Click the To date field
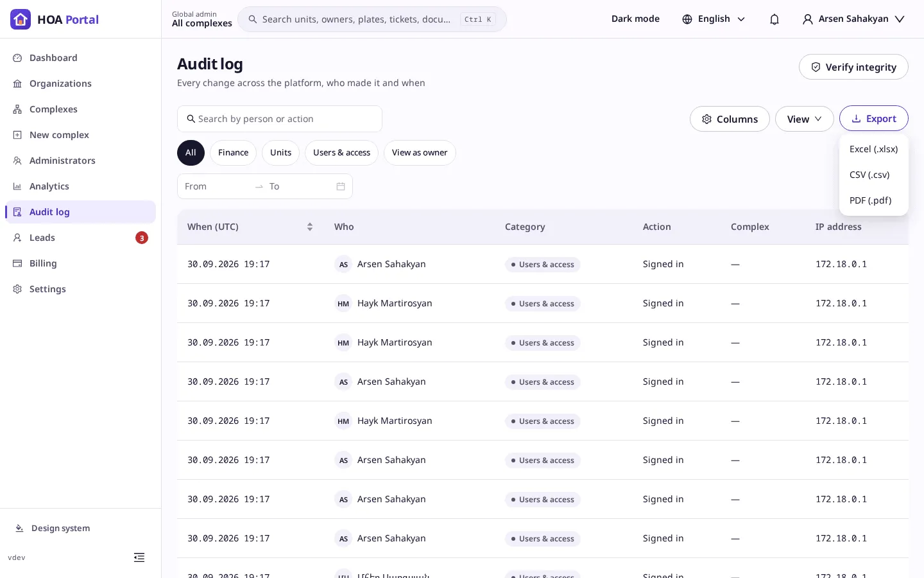 pyautogui.click(x=299, y=186)
